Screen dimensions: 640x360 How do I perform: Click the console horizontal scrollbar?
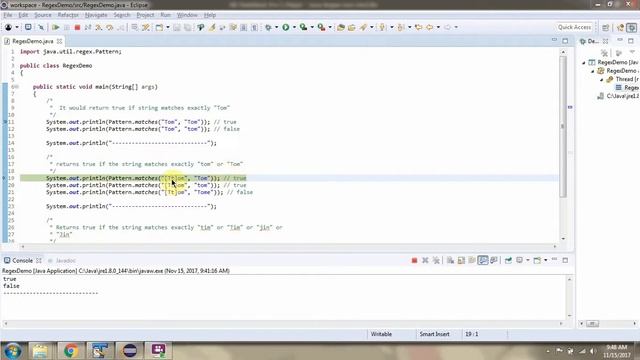coord(283,323)
